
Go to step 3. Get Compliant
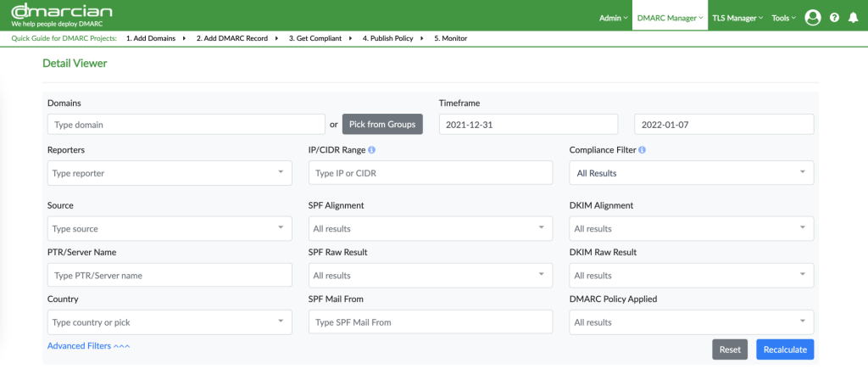click(x=315, y=39)
